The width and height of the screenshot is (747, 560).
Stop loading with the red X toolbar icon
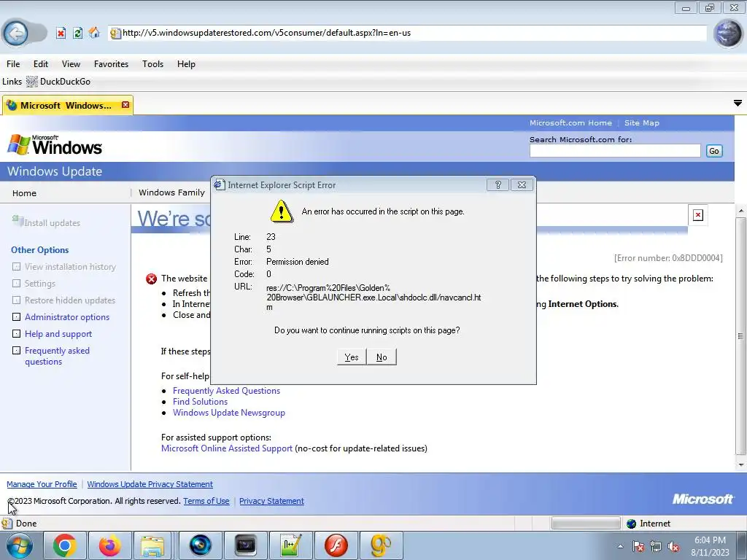(x=61, y=33)
